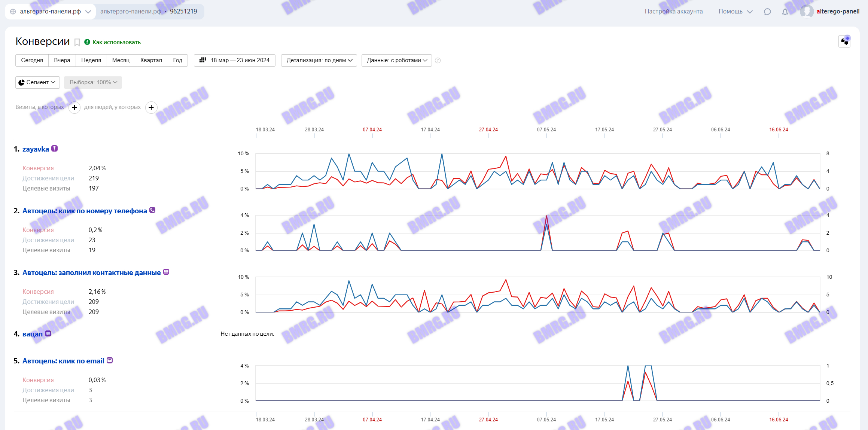Select the Квартал period tab
This screenshot has height=430, width=868.
pyautogui.click(x=151, y=60)
